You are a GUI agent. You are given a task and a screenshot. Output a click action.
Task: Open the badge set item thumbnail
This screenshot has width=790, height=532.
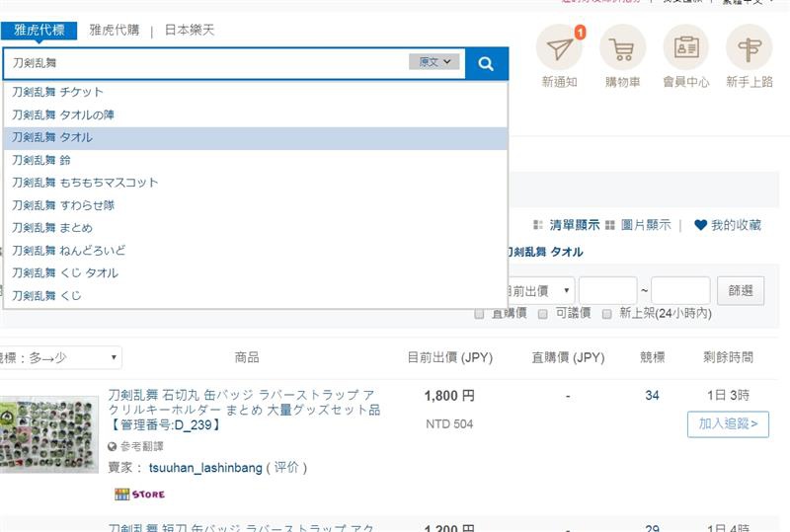pyautogui.click(x=48, y=434)
